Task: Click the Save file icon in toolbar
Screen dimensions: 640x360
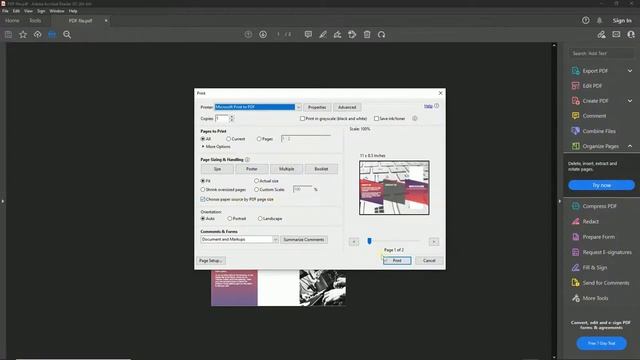Action: [x=8, y=35]
